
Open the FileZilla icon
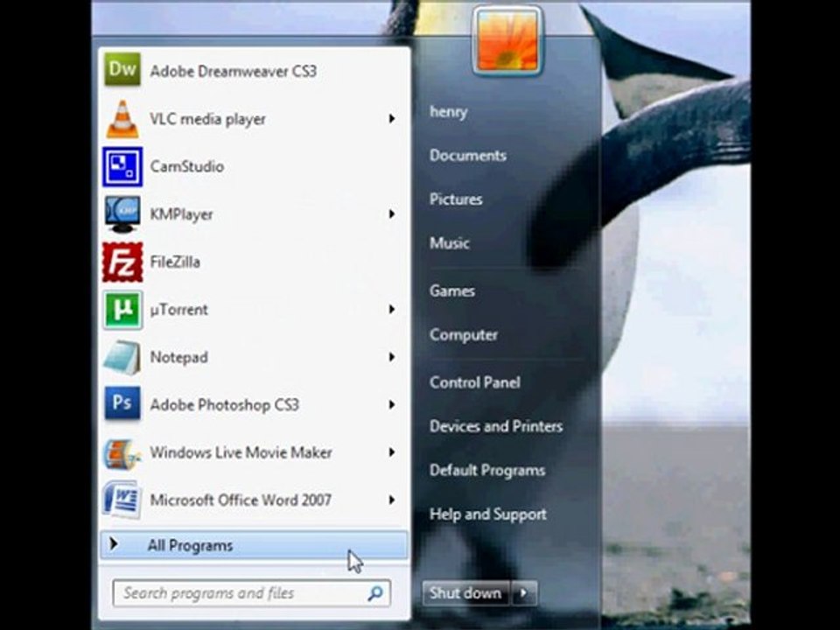pos(122,262)
